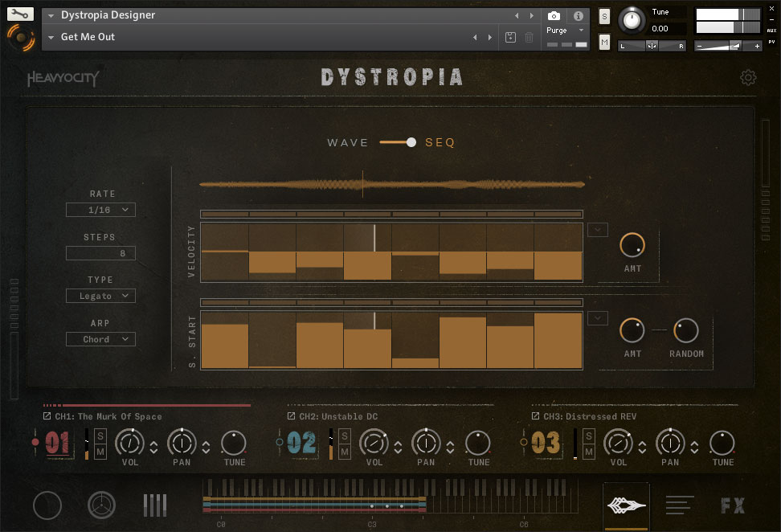Open the instrument info icon
781x532 pixels.
click(578, 16)
